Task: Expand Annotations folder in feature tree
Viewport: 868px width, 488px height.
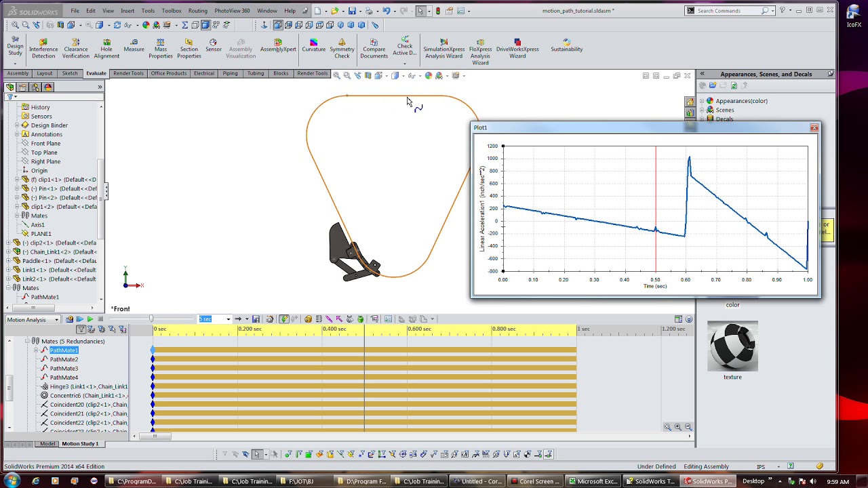Action: (x=17, y=134)
